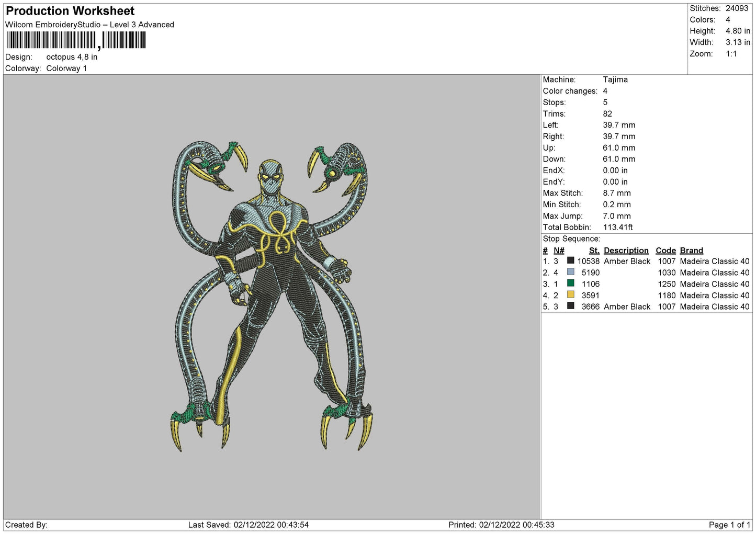Click the Stitches value 24093

click(x=737, y=8)
